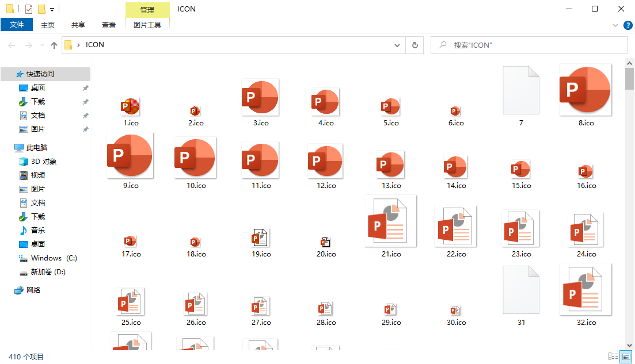The height and width of the screenshot is (364, 635).
Task: Click the scrollbar down arrow
Action: 629,346
